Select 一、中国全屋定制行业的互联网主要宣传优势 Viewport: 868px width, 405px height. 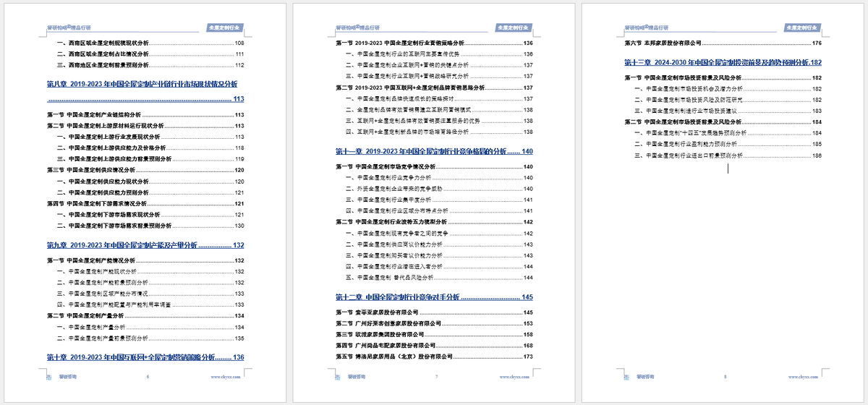(441, 54)
